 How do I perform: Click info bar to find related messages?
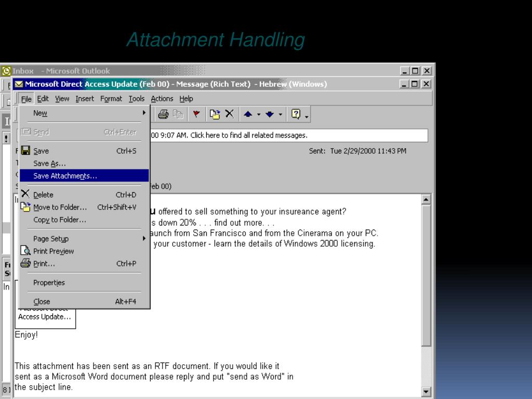click(288, 136)
